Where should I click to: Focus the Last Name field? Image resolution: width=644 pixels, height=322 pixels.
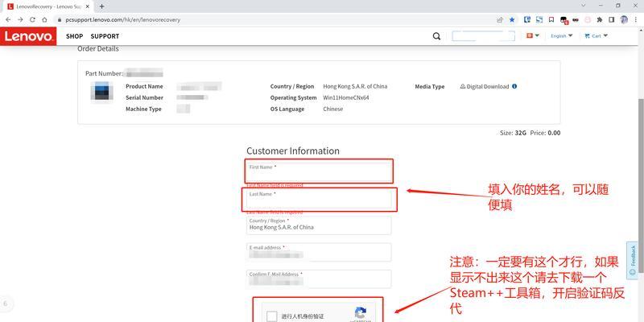coord(319,199)
